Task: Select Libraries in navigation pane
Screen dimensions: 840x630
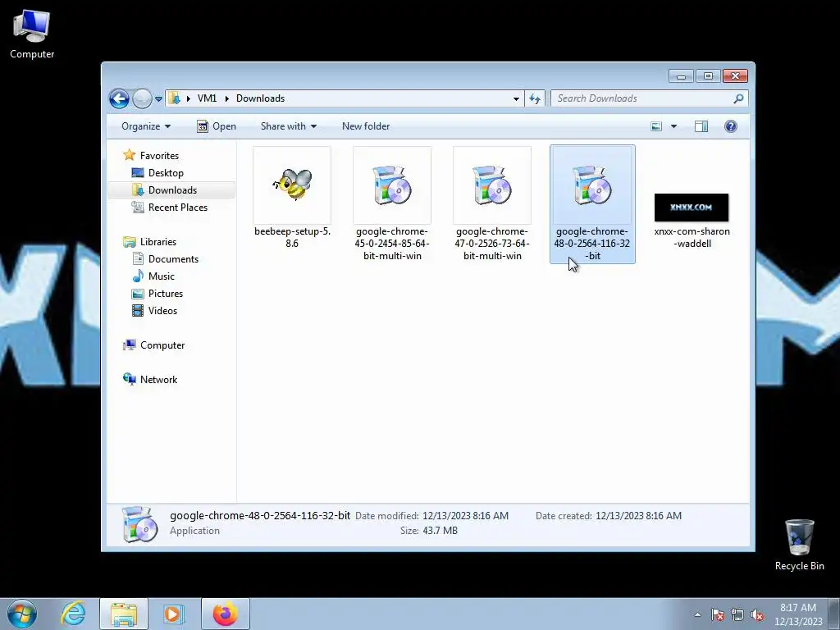Action: click(158, 242)
